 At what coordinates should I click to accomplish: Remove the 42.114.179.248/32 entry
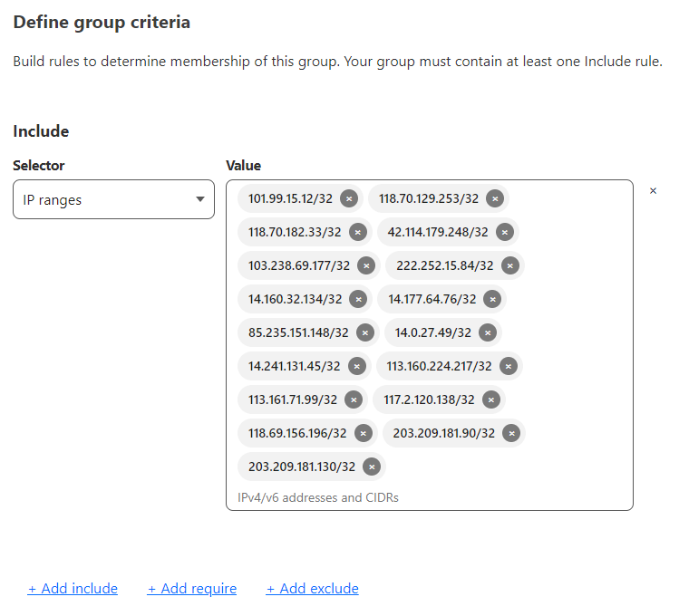[x=505, y=232]
